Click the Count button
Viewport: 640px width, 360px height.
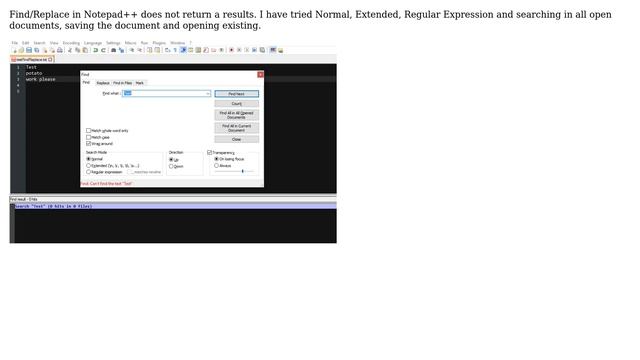point(237,104)
